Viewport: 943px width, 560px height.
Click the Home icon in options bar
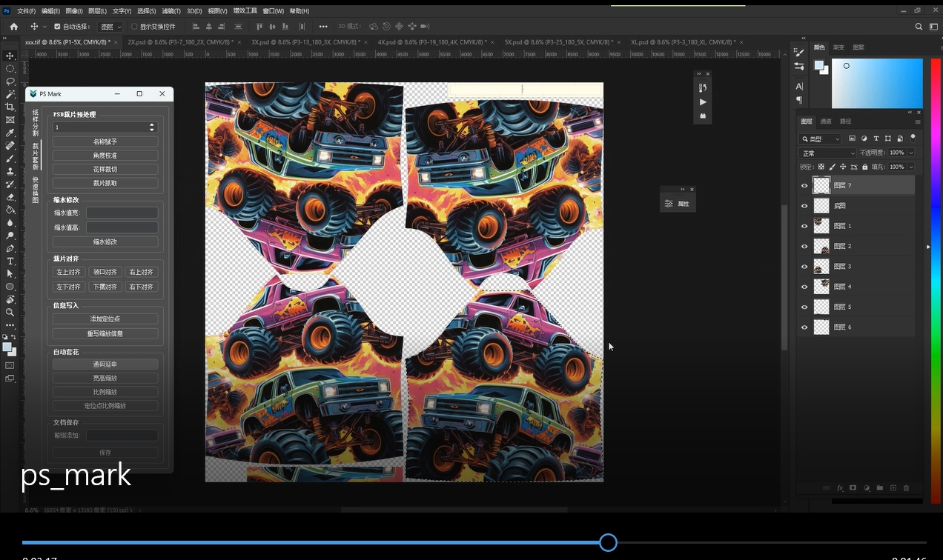(13, 27)
